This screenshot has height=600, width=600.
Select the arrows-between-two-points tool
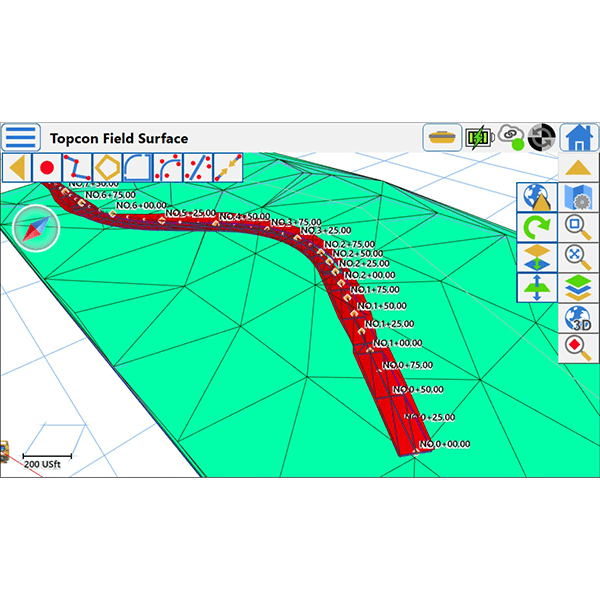click(228, 168)
